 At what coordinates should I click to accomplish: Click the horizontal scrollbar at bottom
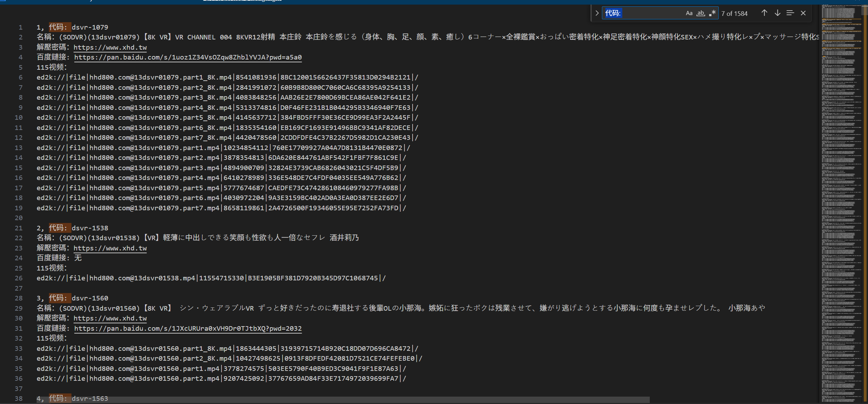(x=343, y=400)
